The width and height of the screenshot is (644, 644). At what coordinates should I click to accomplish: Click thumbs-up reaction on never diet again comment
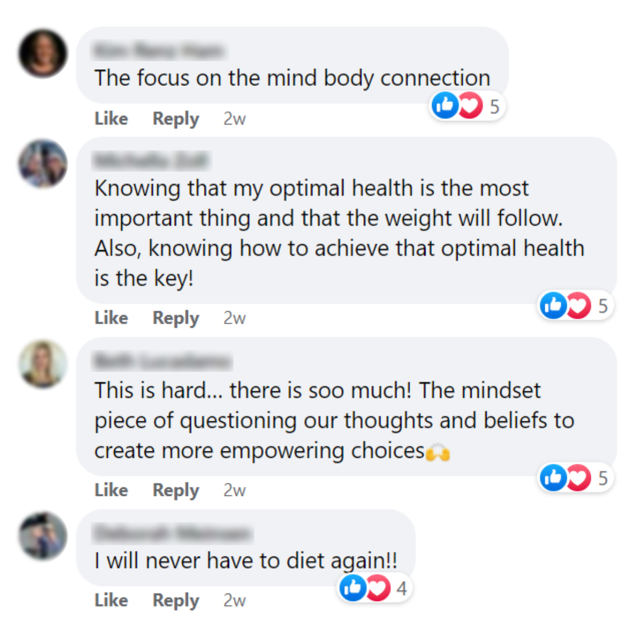[x=353, y=588]
